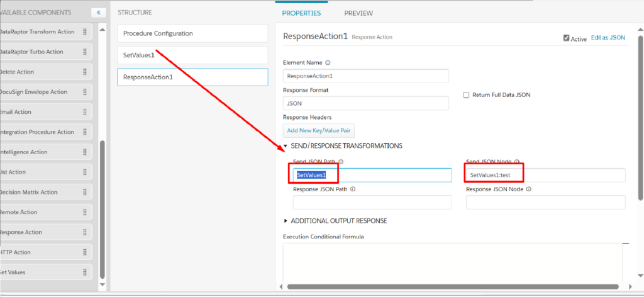Click Integration Procedure Action component
The height and width of the screenshot is (297, 644).
click(x=46, y=132)
